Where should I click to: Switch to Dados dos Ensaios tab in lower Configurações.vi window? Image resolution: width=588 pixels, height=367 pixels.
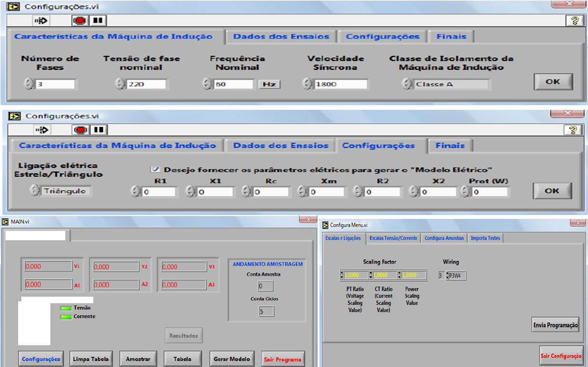[x=281, y=146]
